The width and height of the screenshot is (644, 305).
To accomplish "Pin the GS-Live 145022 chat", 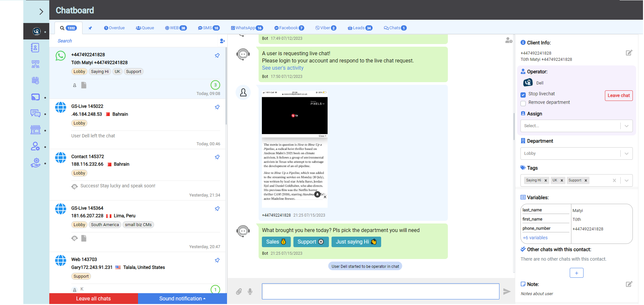I will 217,107.
